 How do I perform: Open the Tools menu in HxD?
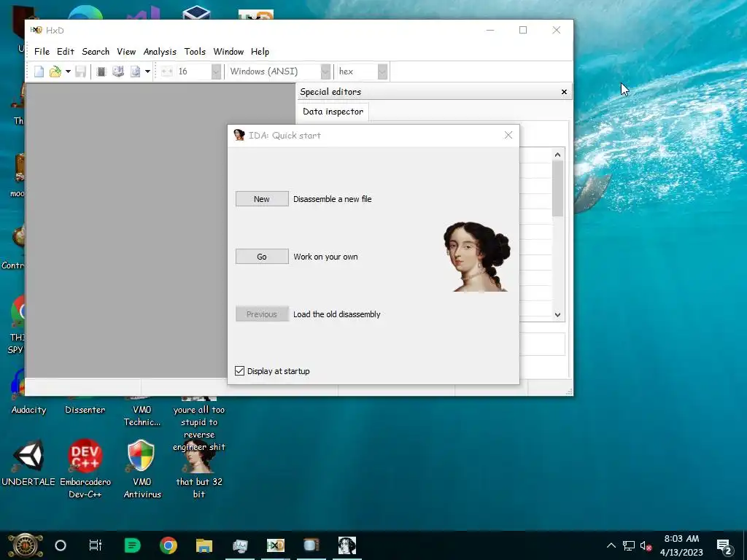point(195,52)
